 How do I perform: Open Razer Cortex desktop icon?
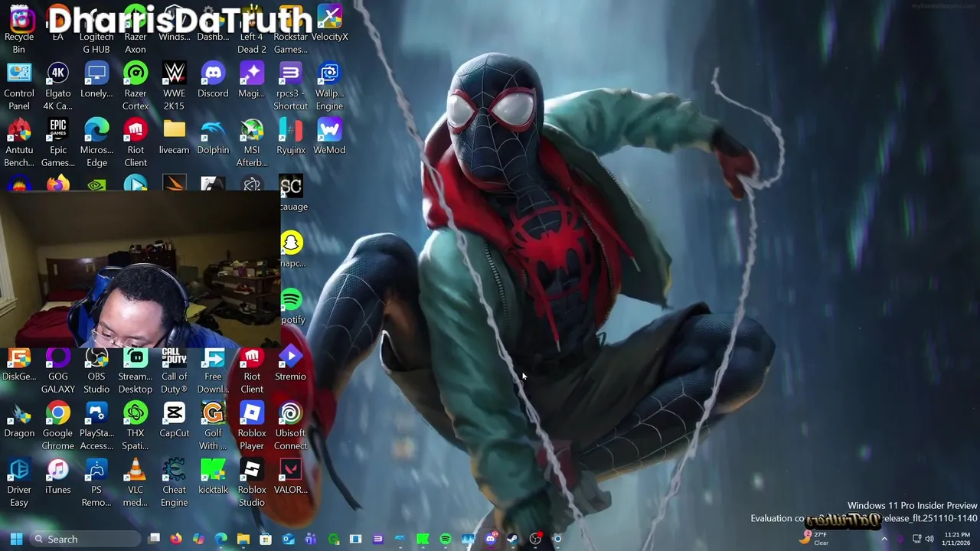pyautogui.click(x=136, y=86)
